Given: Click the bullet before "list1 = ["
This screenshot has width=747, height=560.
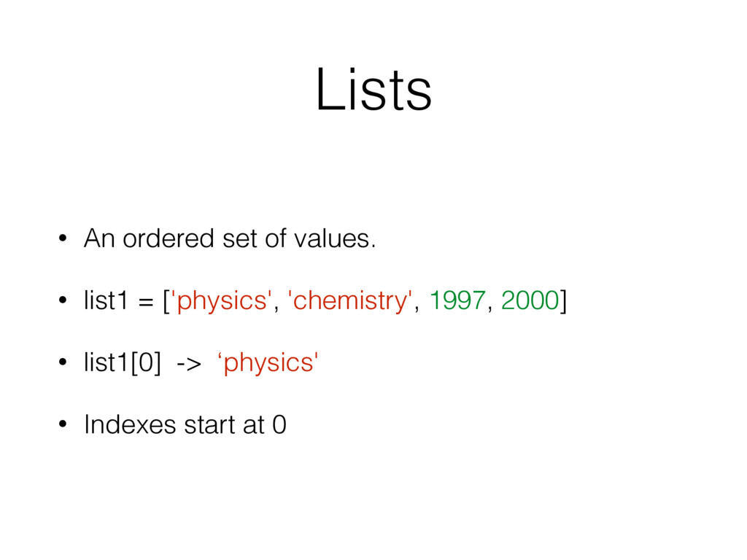Looking at the screenshot, I should [63, 300].
